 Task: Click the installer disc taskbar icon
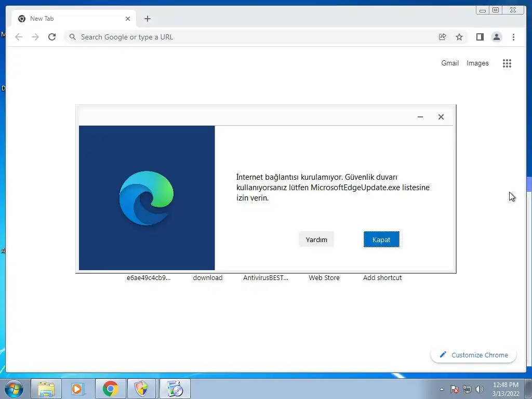click(x=175, y=389)
